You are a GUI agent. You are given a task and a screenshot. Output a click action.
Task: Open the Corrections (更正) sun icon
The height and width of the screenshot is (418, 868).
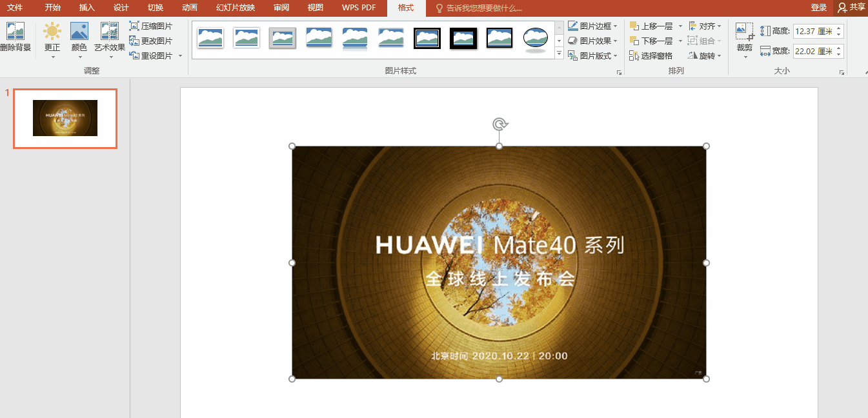coord(52,31)
